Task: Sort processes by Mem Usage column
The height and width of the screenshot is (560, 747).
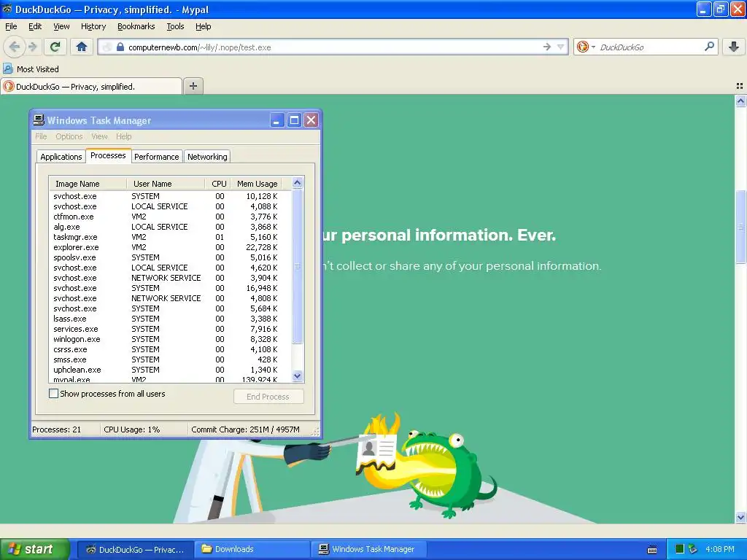Action: click(257, 184)
